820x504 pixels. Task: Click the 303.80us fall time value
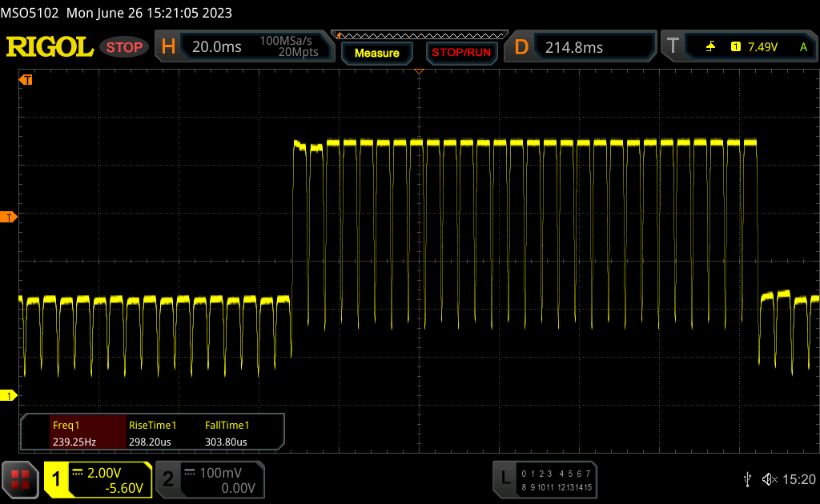coord(226,442)
